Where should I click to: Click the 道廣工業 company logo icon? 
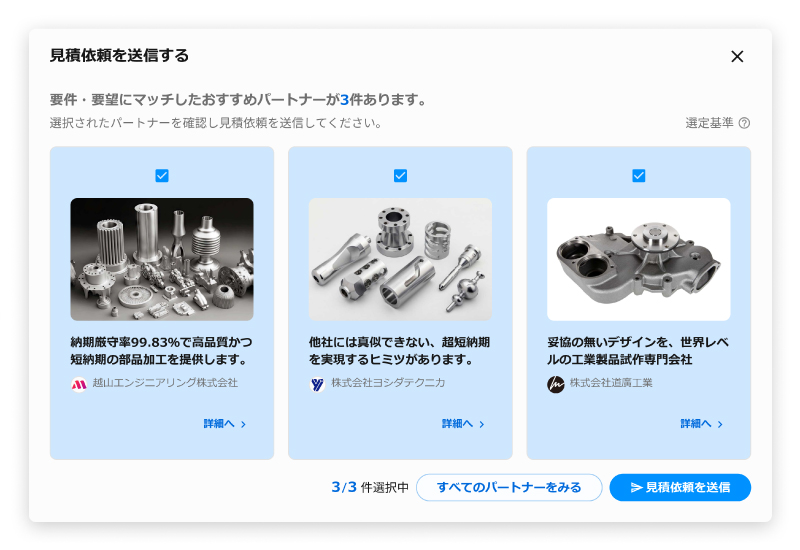point(556,384)
